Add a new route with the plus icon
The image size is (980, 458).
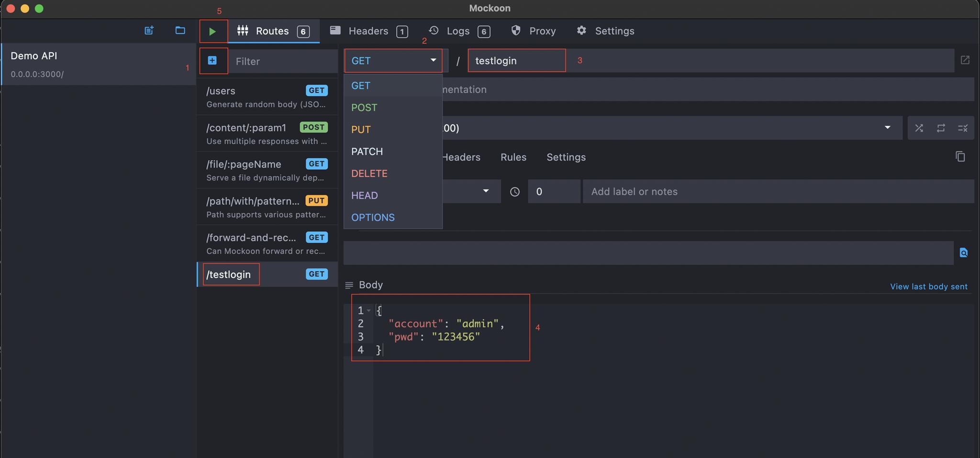[212, 61]
